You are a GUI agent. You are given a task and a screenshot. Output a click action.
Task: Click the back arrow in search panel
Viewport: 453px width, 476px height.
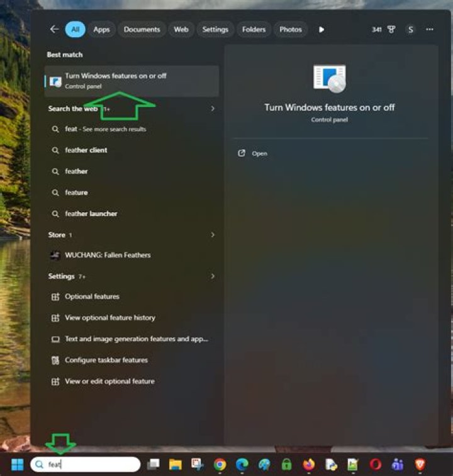(54, 30)
